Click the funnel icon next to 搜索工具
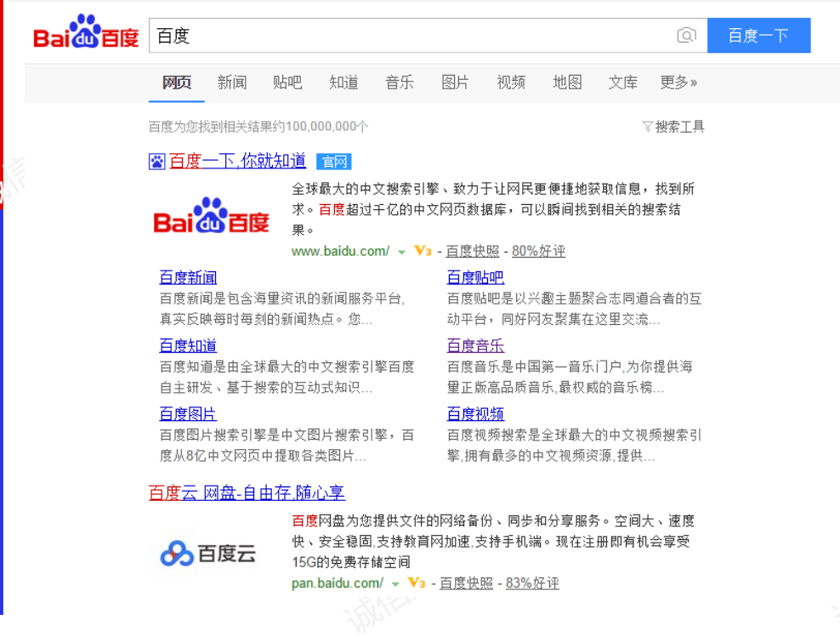 [647, 127]
